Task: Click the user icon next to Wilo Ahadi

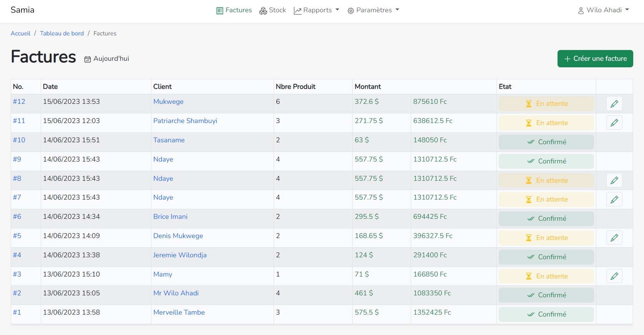Action: pos(581,11)
